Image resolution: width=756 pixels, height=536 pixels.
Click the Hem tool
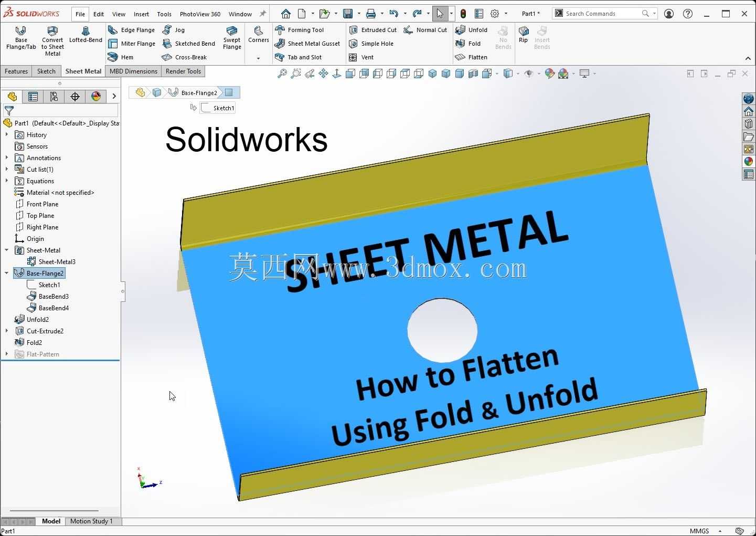pos(121,57)
